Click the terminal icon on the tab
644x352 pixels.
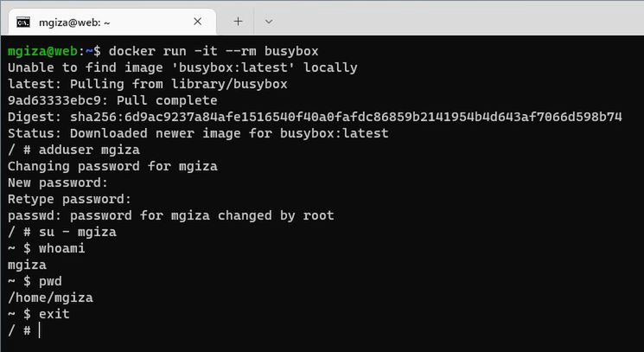click(x=24, y=22)
